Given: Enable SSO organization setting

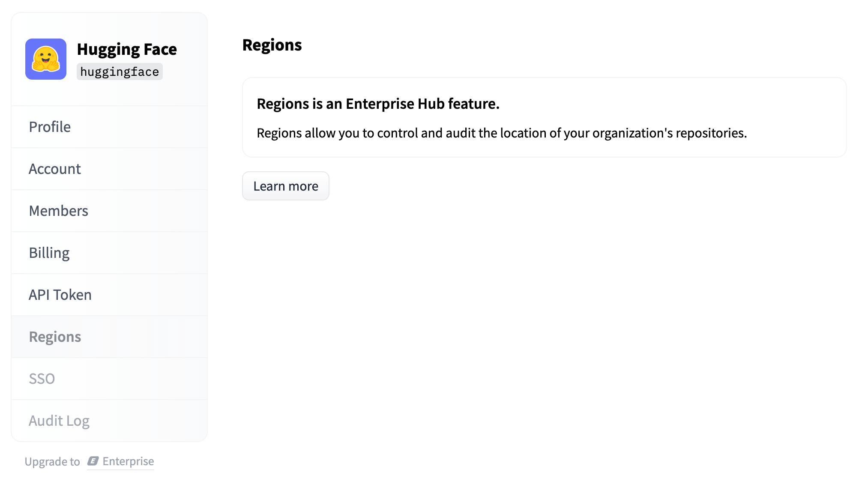Looking at the screenshot, I should pyautogui.click(x=42, y=379).
